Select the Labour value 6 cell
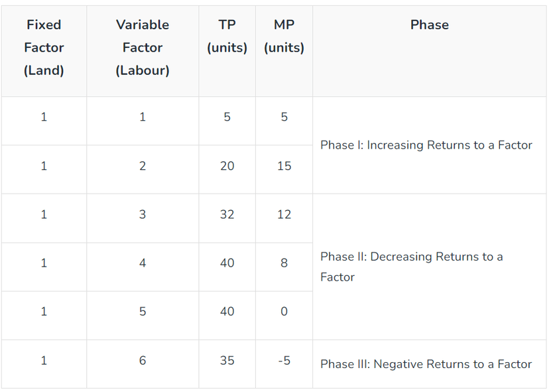The width and height of the screenshot is (549, 392). pos(143,361)
